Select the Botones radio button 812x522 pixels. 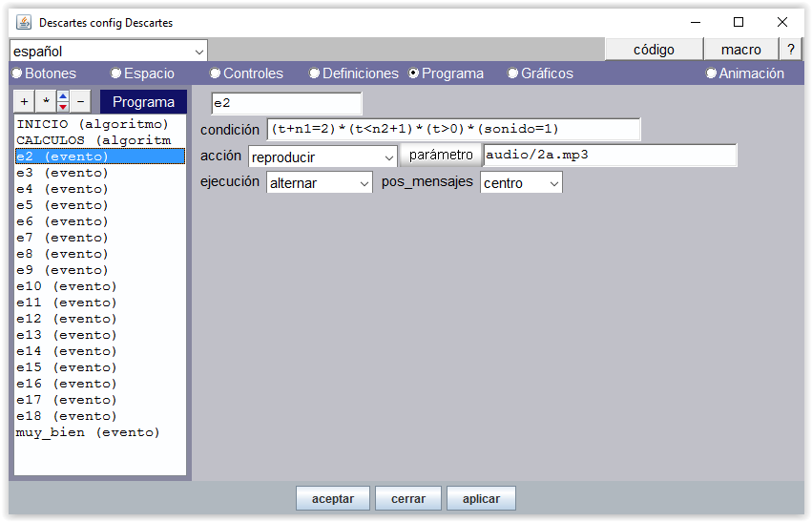coord(17,73)
